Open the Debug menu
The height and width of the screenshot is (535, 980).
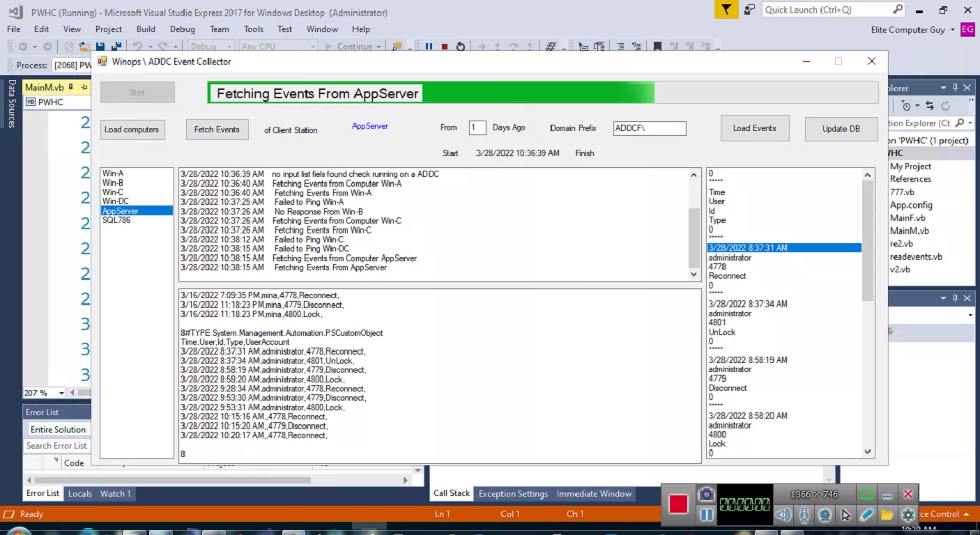click(183, 29)
